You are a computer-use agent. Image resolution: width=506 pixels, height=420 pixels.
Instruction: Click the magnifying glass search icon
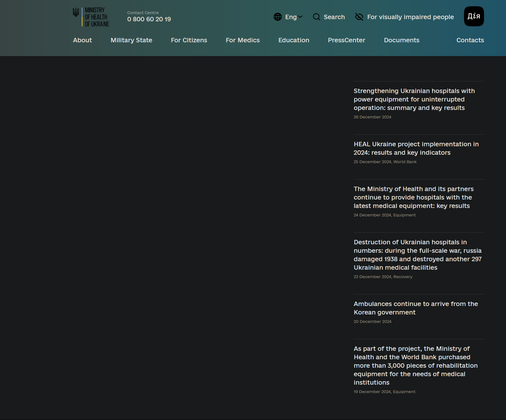tap(316, 17)
